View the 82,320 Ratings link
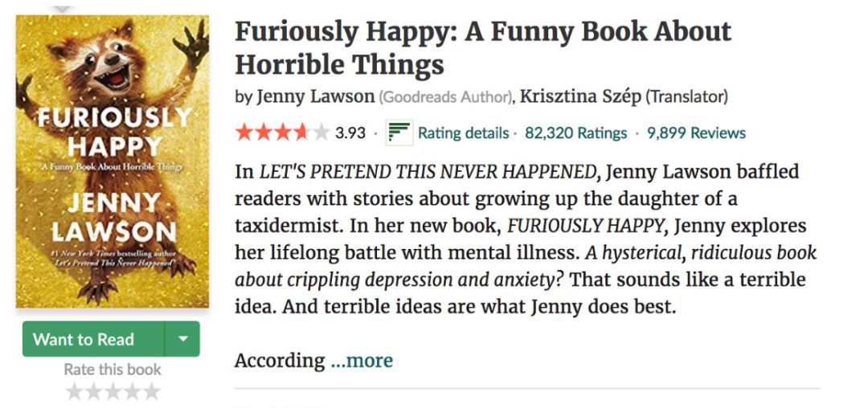Screen dimensions: 868x408 pos(575,133)
